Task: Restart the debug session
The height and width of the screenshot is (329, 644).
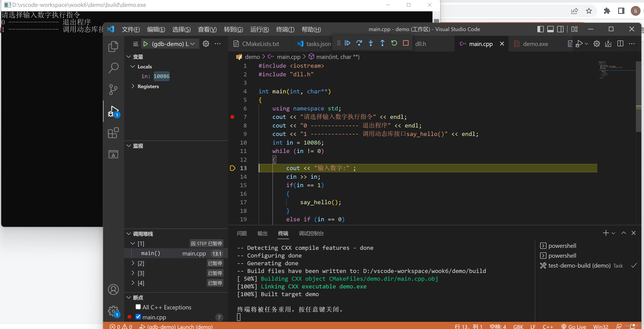Action: click(x=394, y=43)
